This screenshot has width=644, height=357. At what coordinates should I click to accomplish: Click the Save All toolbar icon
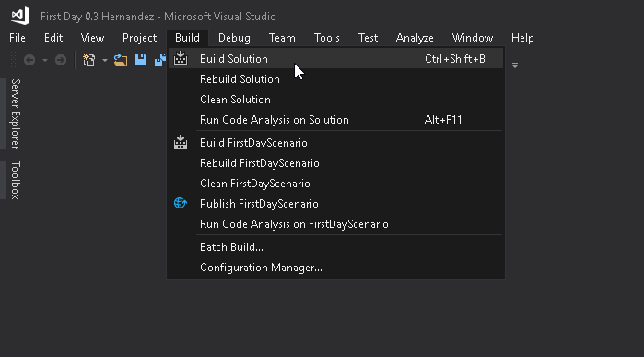click(160, 60)
